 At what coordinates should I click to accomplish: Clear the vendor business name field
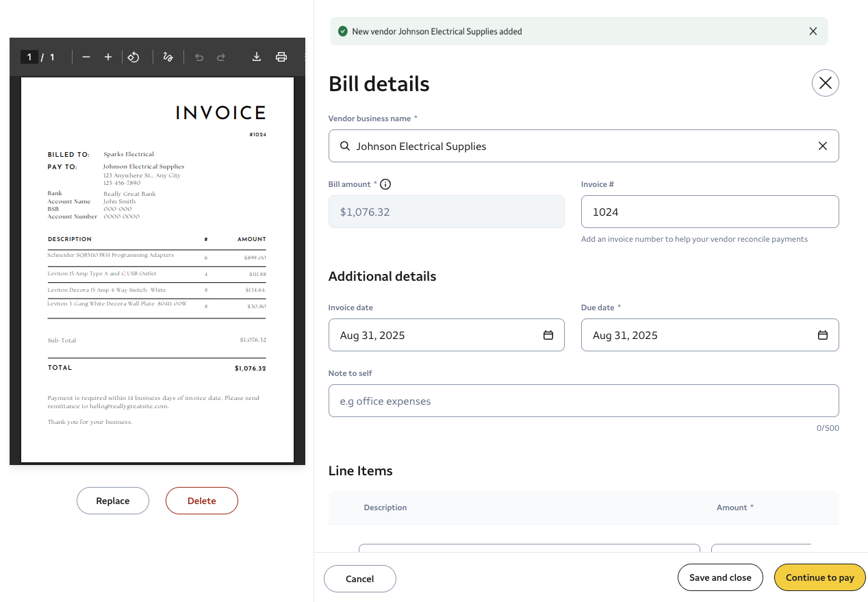coord(823,146)
